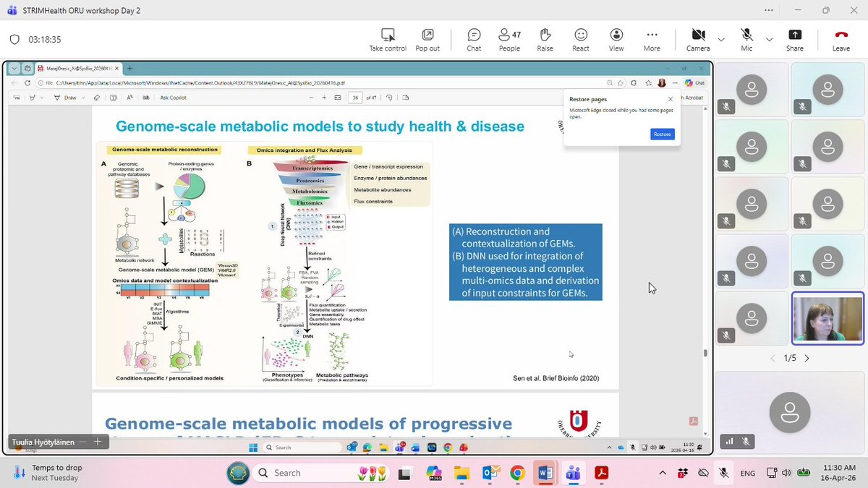
Task: Go to previous page of participant gallery
Action: (772, 358)
